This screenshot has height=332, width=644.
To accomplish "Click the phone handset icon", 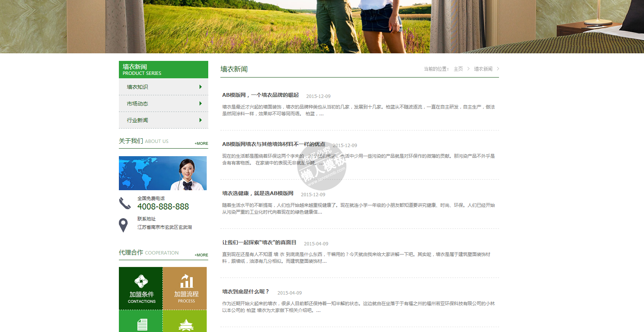I will click(x=125, y=203).
